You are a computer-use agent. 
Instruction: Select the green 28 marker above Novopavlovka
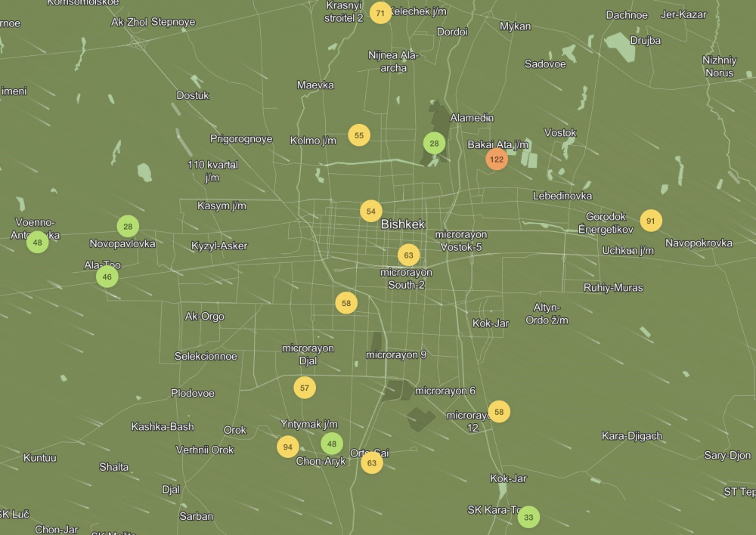[x=128, y=226]
